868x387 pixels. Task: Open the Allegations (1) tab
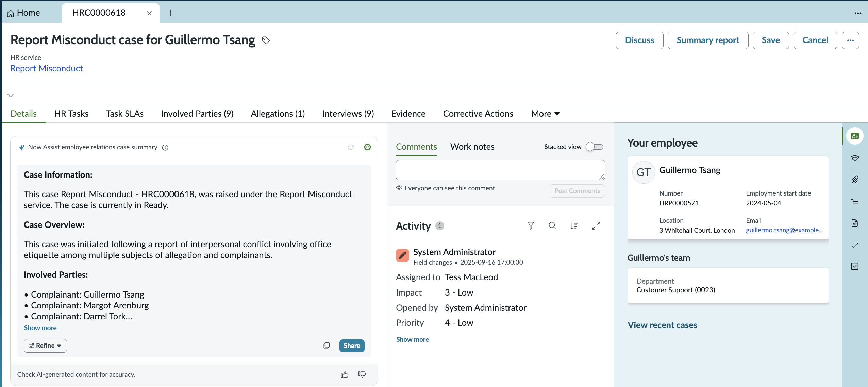pos(278,114)
